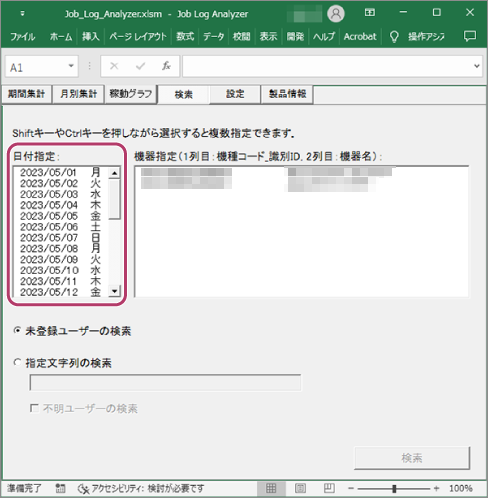Open the ホーム ribbon tab
The width and height of the screenshot is (488, 498).
[x=61, y=36]
